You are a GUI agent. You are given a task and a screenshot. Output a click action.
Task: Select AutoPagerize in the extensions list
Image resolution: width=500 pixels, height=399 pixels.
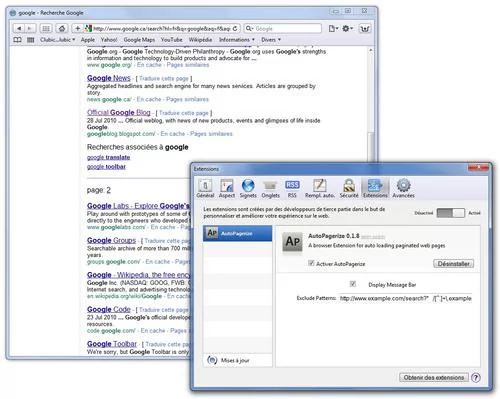coord(237,233)
